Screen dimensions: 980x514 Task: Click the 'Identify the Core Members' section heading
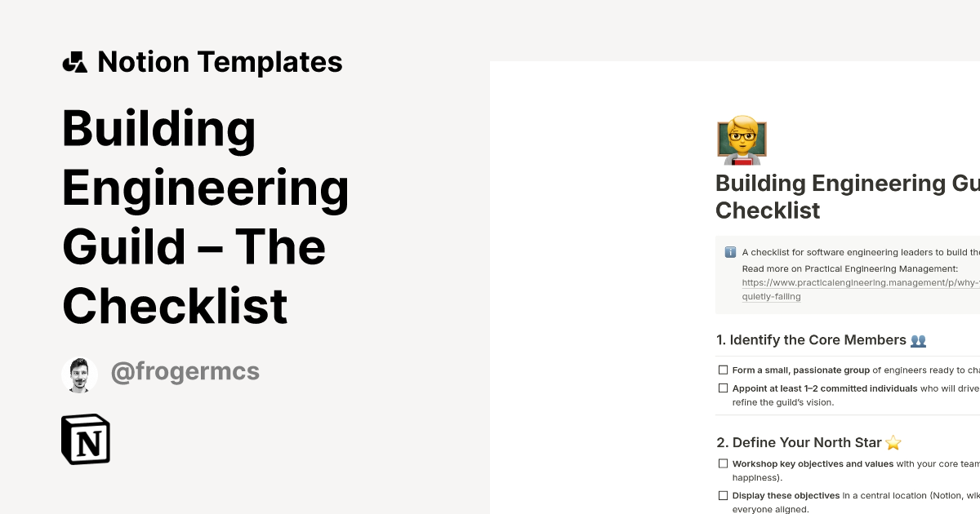pyautogui.click(x=817, y=339)
